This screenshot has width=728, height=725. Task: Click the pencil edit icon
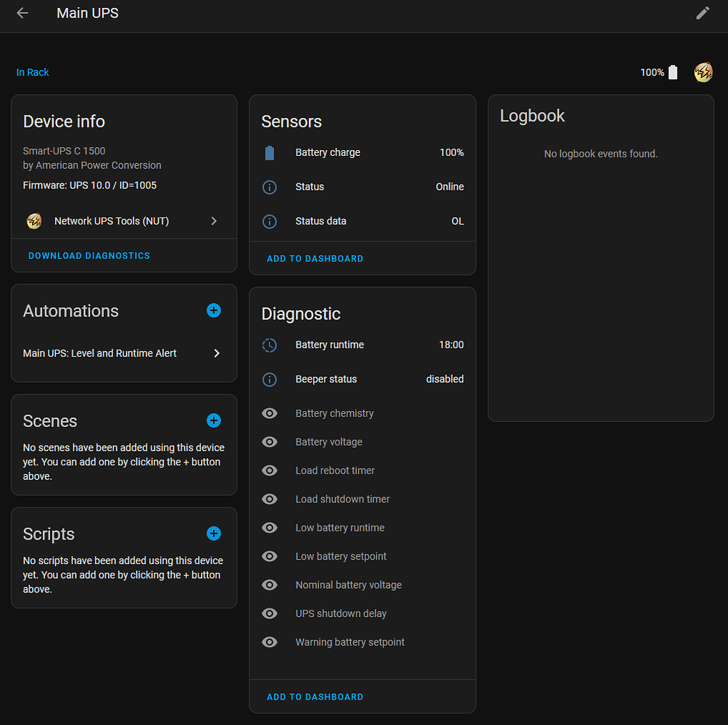(x=702, y=13)
